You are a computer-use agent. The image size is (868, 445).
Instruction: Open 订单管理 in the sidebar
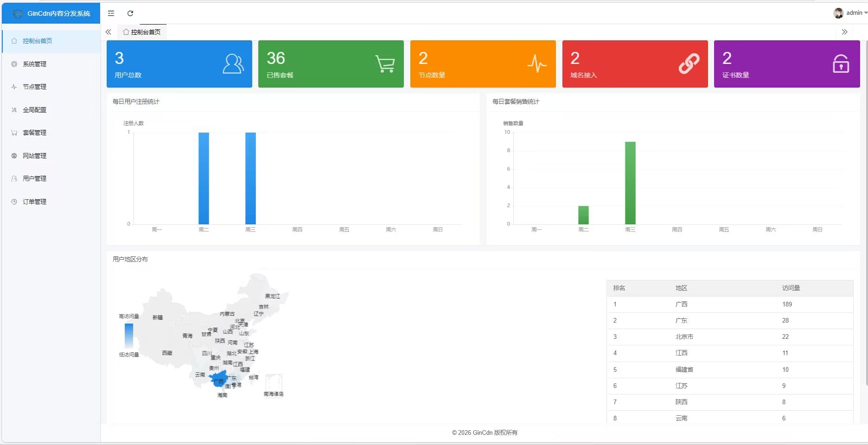35,202
